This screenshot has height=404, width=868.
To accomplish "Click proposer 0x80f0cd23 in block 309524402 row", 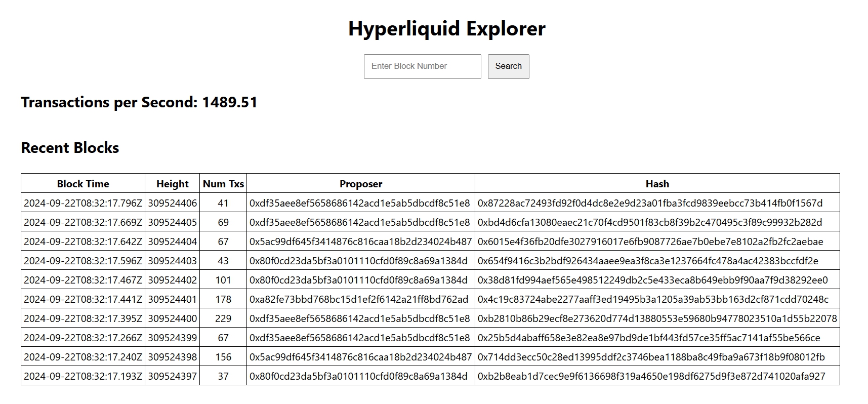I will pos(359,280).
